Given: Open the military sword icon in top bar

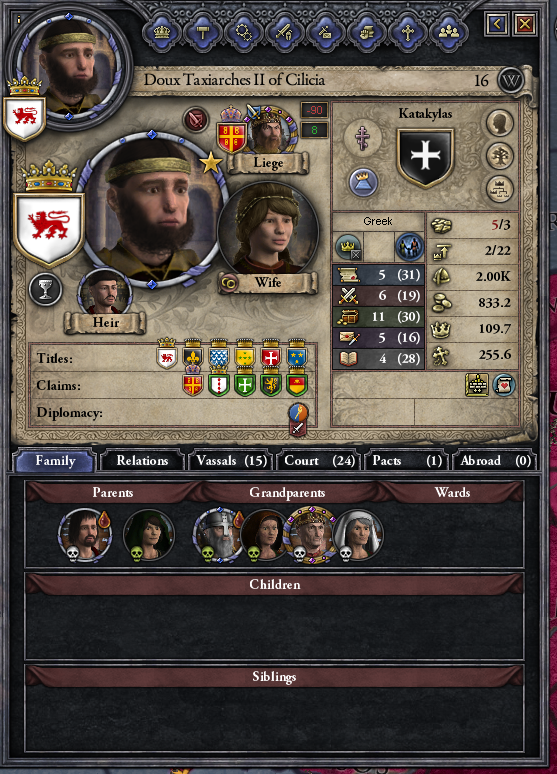Looking at the screenshot, I should point(284,33).
